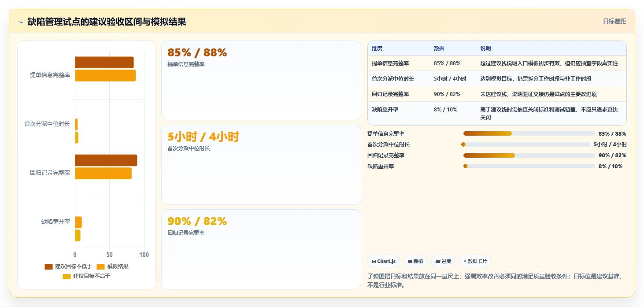Click the 100 tick on the chart axis

tap(144, 255)
